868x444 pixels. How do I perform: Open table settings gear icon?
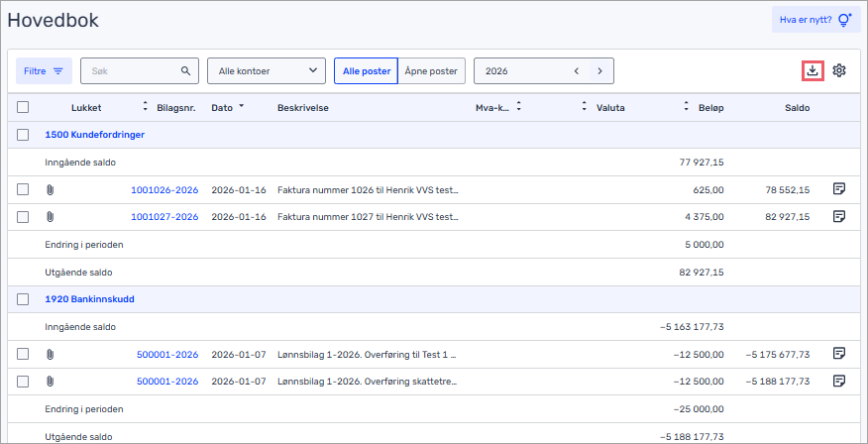coord(839,70)
